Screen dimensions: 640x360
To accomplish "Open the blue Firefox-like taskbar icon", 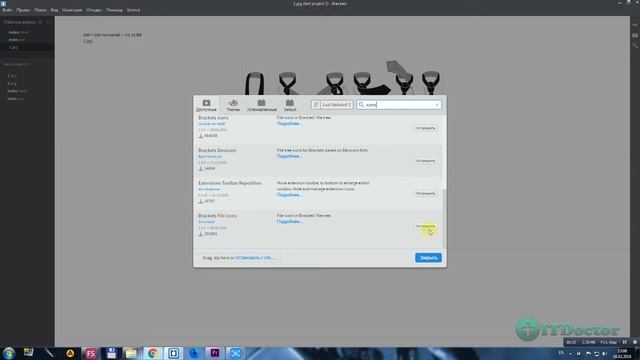I will point(194,353).
